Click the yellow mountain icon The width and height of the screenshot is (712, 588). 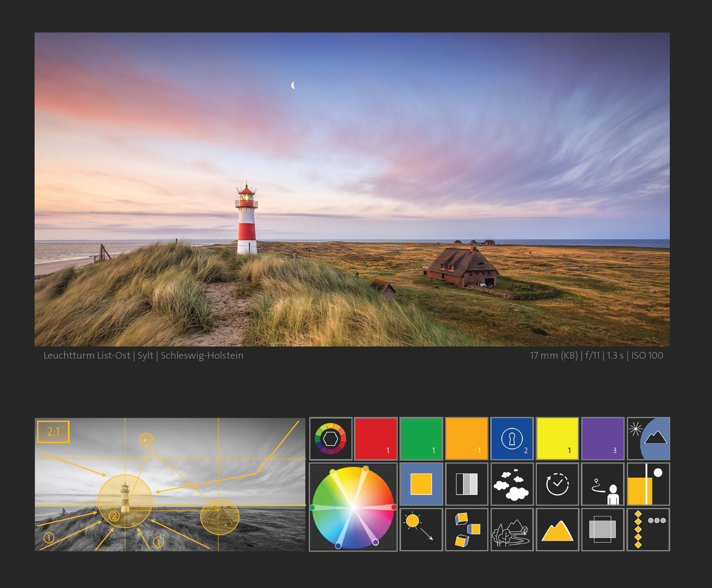coord(558,530)
